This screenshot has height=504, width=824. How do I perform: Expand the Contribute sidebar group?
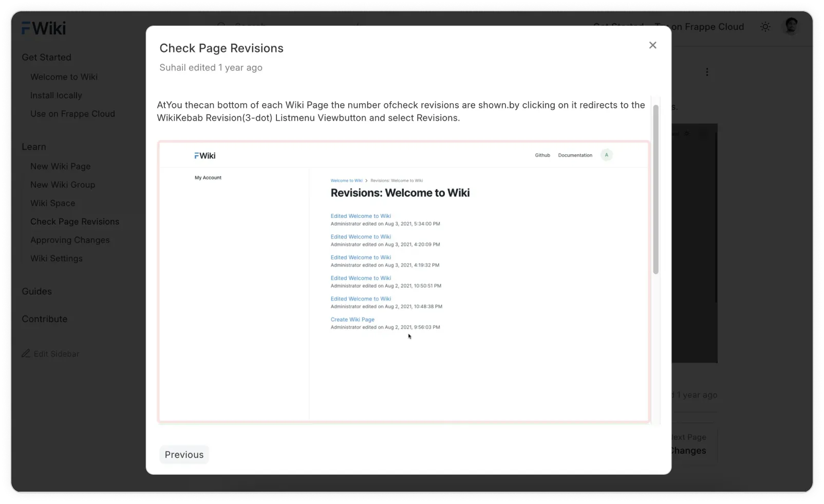[44, 319]
